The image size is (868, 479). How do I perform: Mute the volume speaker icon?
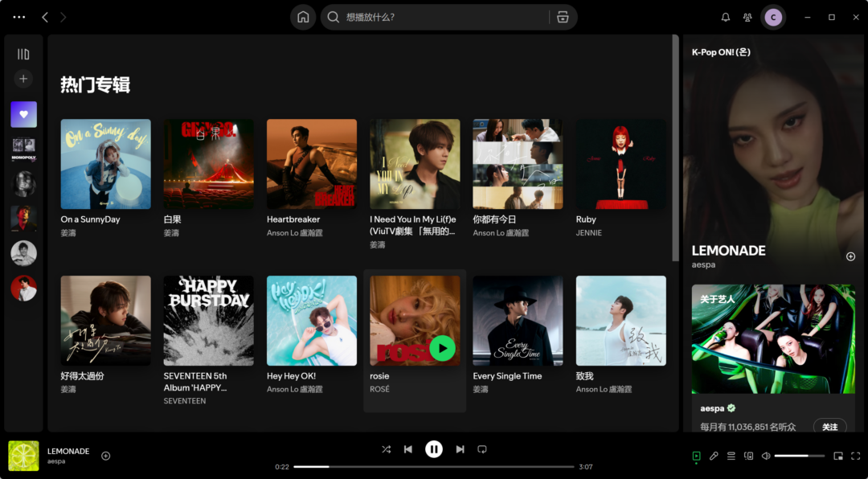[x=766, y=456]
